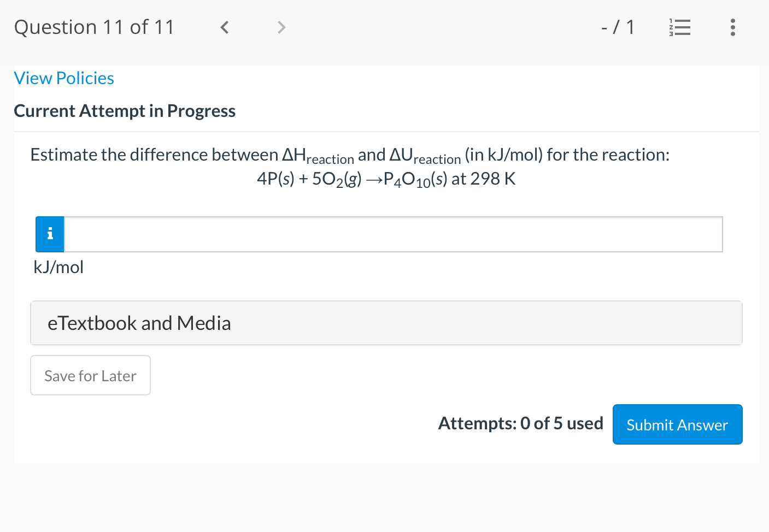View all questions using the list icon
The width and height of the screenshot is (769, 532).
coord(679,27)
